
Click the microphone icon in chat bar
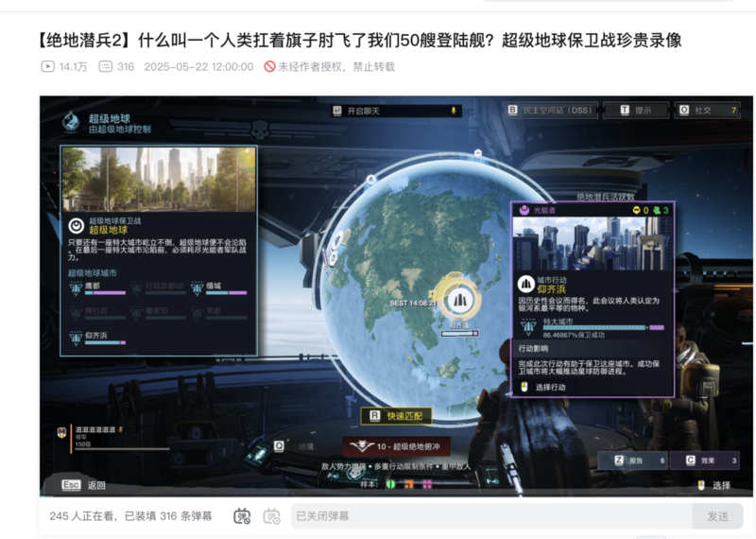pos(454,111)
